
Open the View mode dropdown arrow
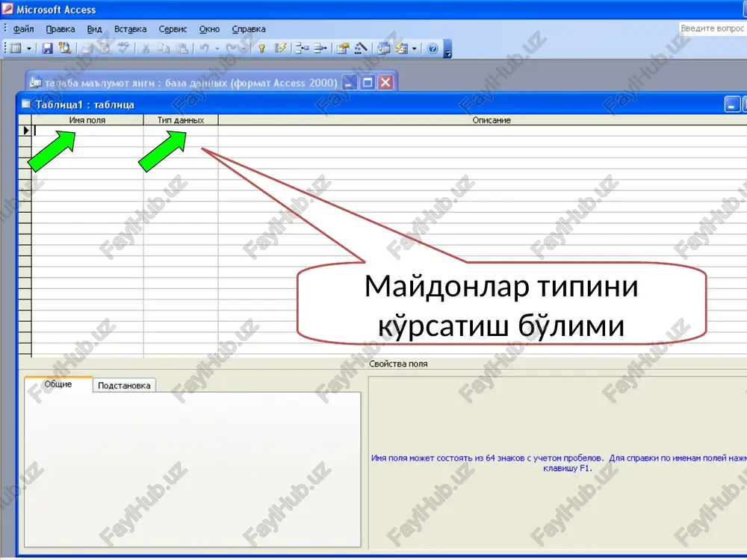tap(29, 49)
